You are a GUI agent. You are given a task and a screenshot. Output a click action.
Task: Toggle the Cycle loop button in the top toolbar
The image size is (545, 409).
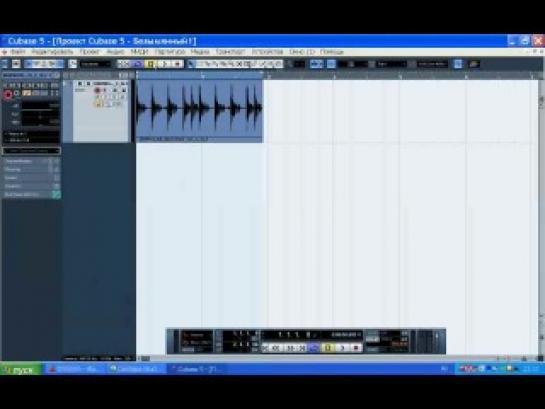point(138,64)
